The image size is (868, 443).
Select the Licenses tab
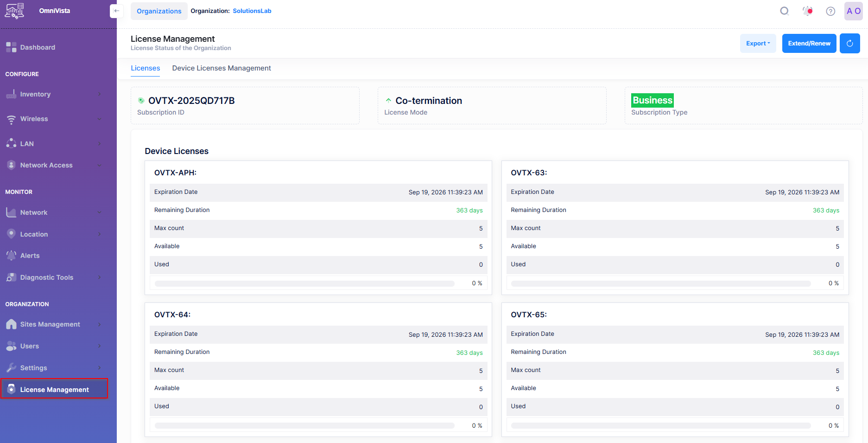point(145,68)
